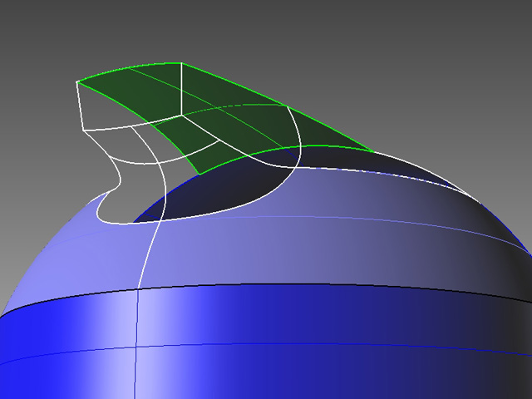The height and width of the screenshot is (399, 532).
Task: Select the top peak vertex of green surface
Action: point(181,63)
